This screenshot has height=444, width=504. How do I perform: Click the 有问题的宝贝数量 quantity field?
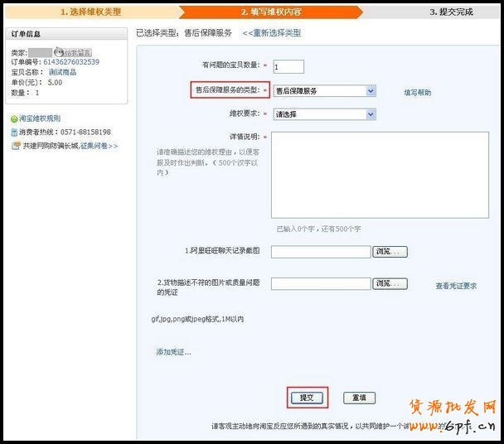pos(288,66)
